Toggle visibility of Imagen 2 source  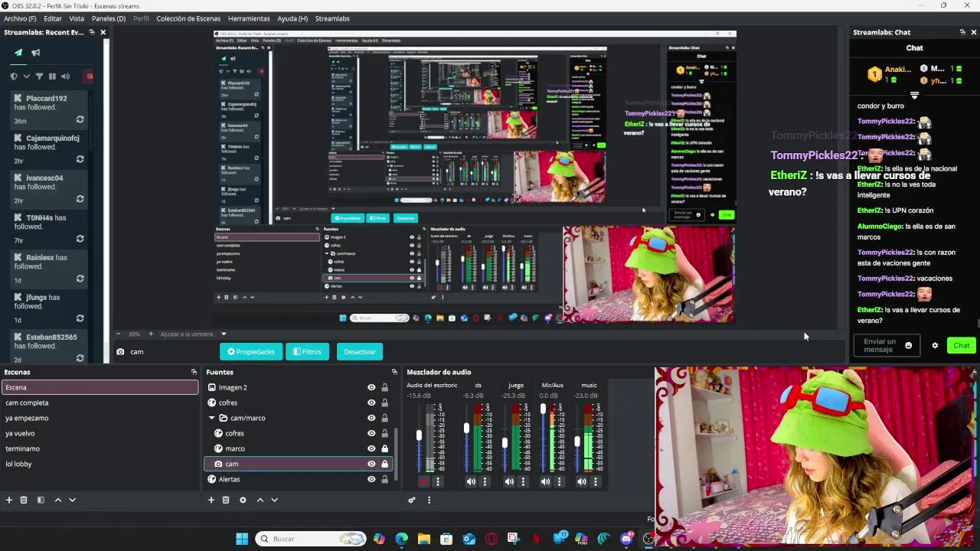(x=371, y=387)
